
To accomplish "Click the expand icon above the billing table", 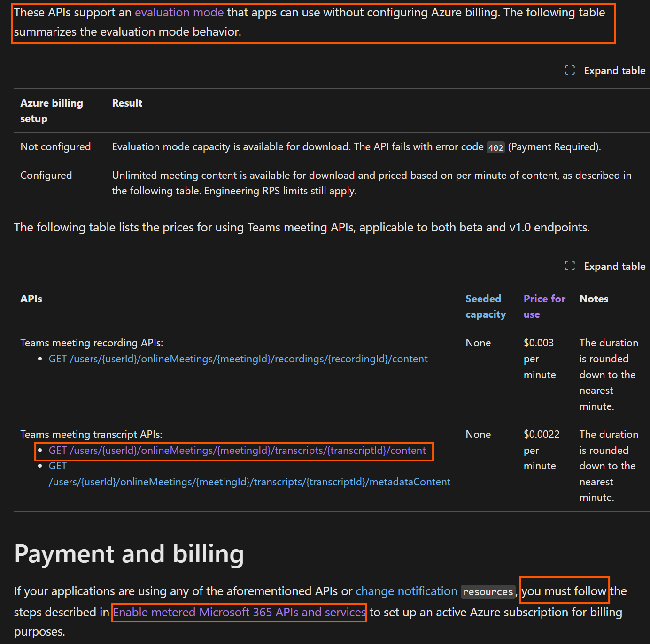I will tap(570, 70).
